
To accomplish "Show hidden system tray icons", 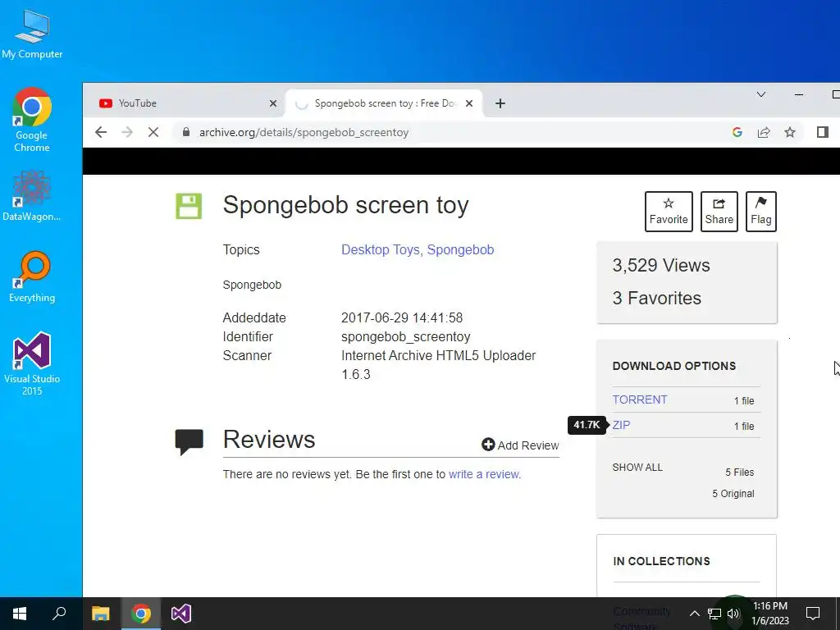I will pos(694,614).
